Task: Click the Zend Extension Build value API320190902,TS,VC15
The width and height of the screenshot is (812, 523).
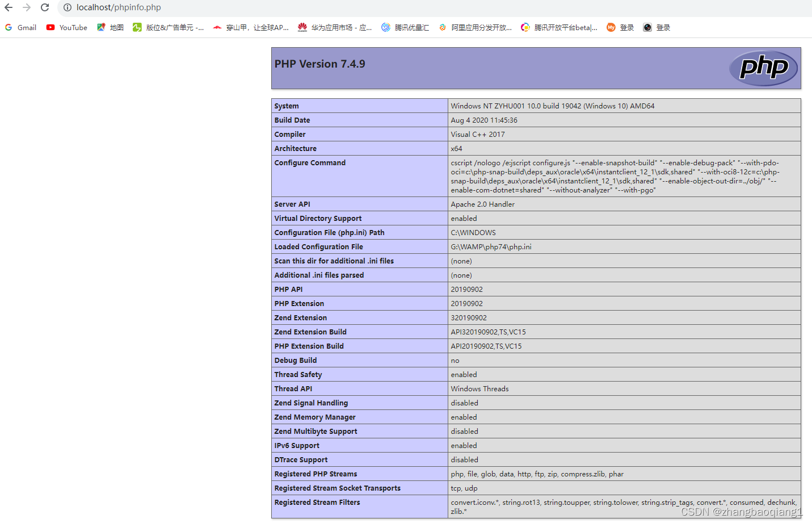Action: 489,332
